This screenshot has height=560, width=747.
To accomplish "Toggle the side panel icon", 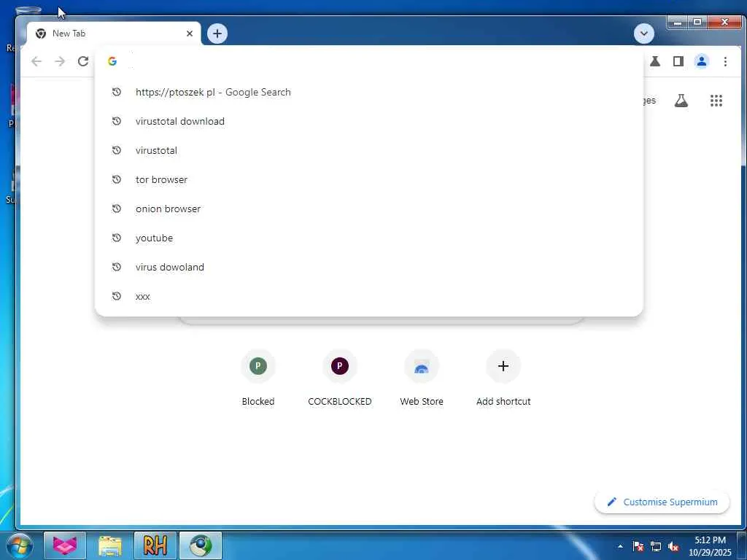I will [x=678, y=61].
